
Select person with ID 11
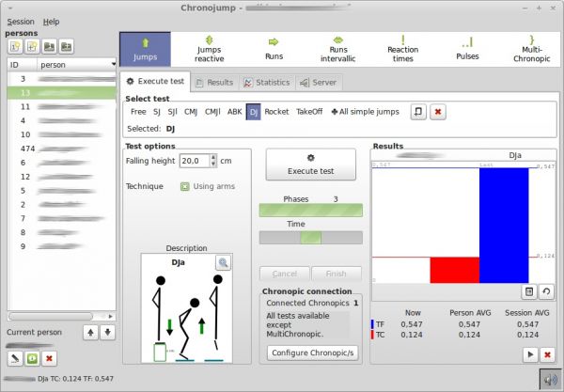point(61,107)
